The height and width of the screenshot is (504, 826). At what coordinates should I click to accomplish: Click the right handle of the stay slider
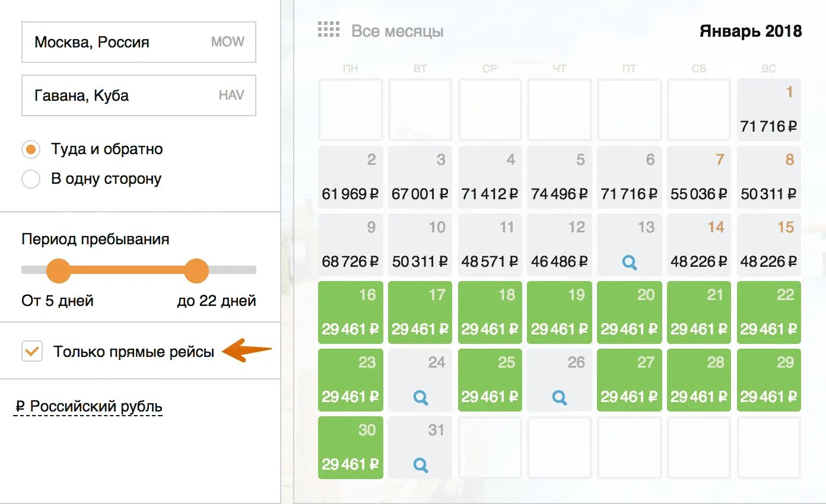(x=196, y=270)
